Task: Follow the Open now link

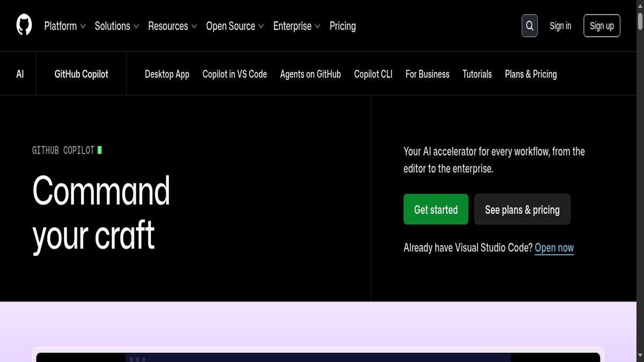Action: click(x=554, y=248)
